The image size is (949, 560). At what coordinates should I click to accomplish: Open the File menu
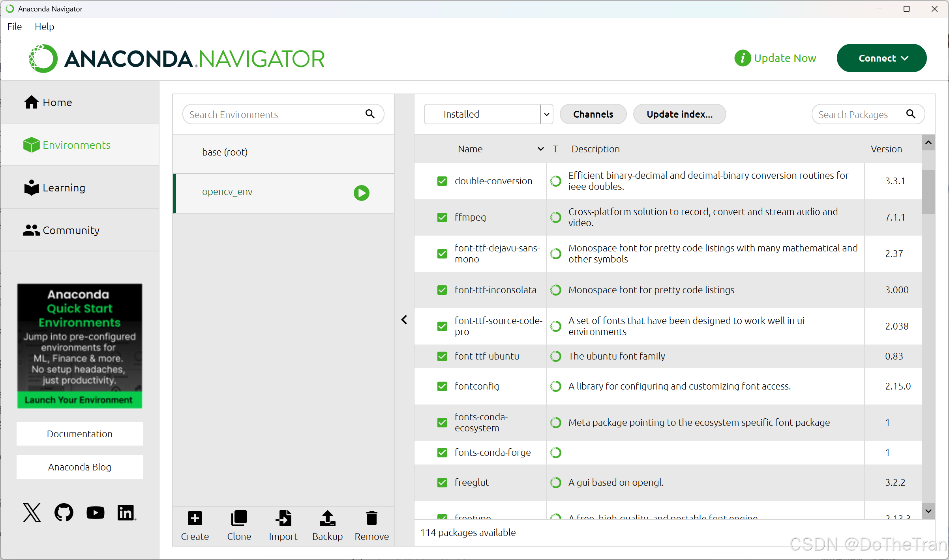pyautogui.click(x=15, y=27)
